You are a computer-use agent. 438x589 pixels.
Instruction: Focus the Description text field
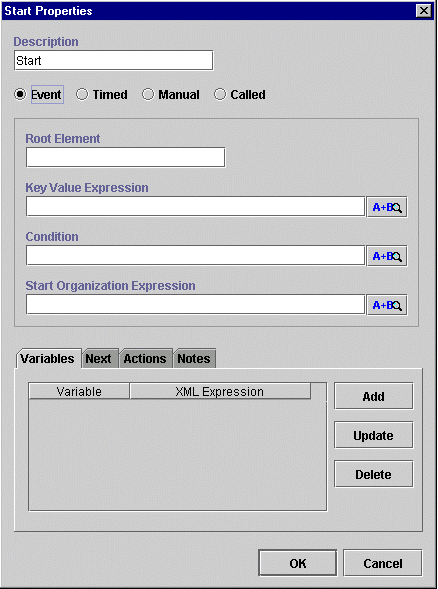click(114, 60)
